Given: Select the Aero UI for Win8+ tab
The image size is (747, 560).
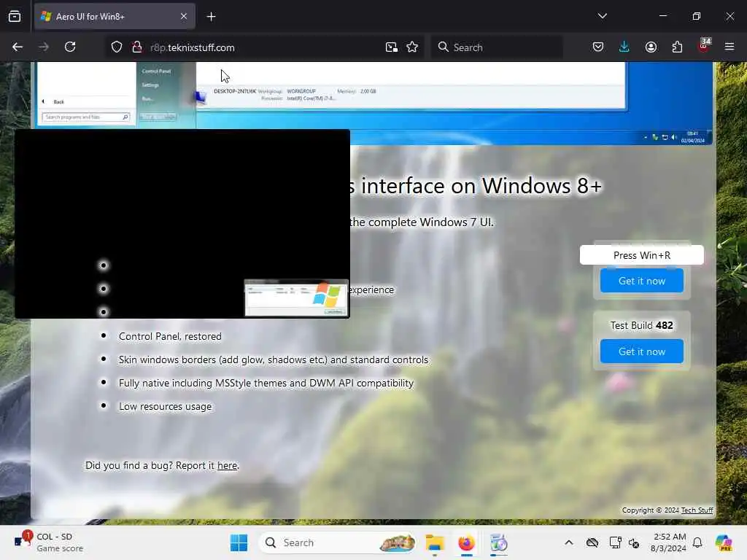Looking at the screenshot, I should [x=115, y=17].
